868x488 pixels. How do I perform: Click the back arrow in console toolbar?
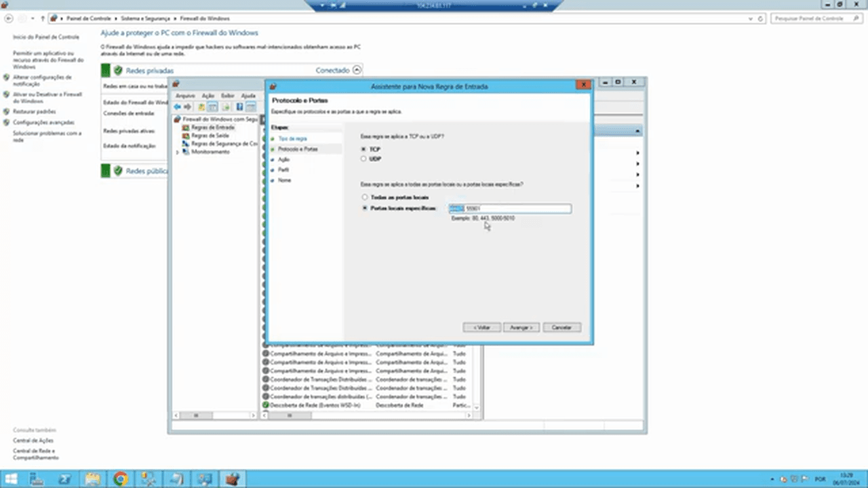pos(178,107)
